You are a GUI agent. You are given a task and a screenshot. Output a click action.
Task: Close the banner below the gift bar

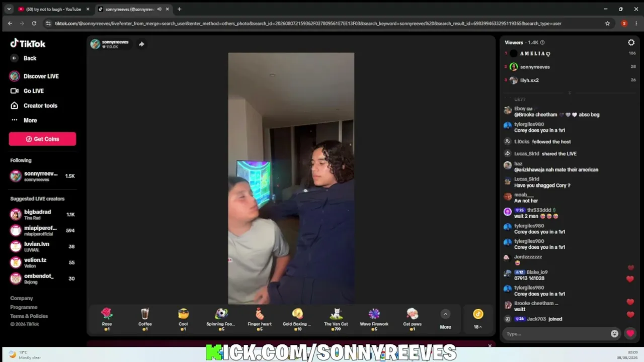490,346
